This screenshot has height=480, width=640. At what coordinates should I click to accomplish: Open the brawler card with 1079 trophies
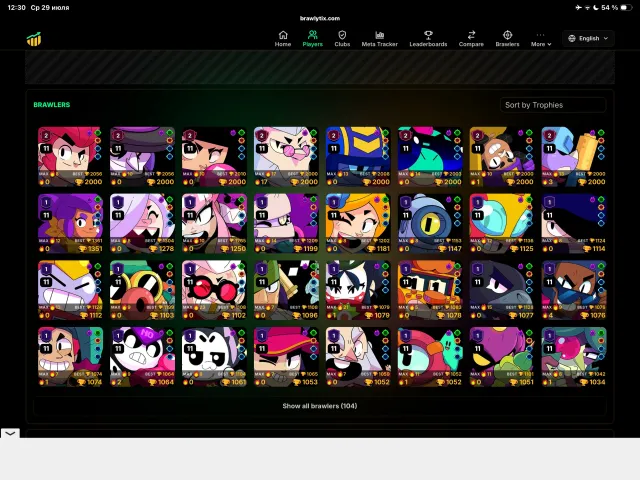(358, 290)
